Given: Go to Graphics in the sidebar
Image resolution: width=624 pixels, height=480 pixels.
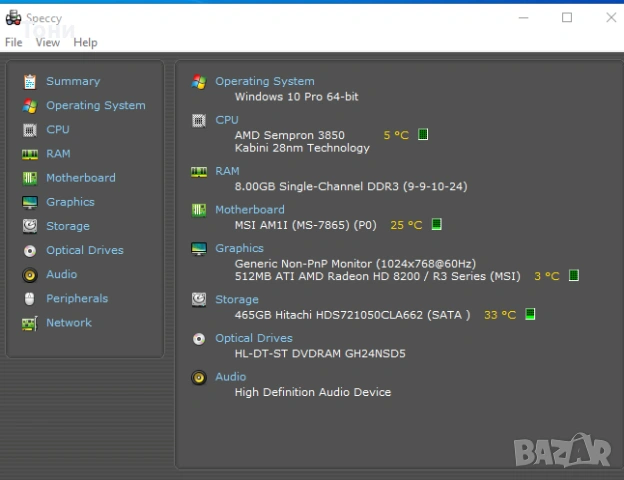Looking at the screenshot, I should click(70, 202).
